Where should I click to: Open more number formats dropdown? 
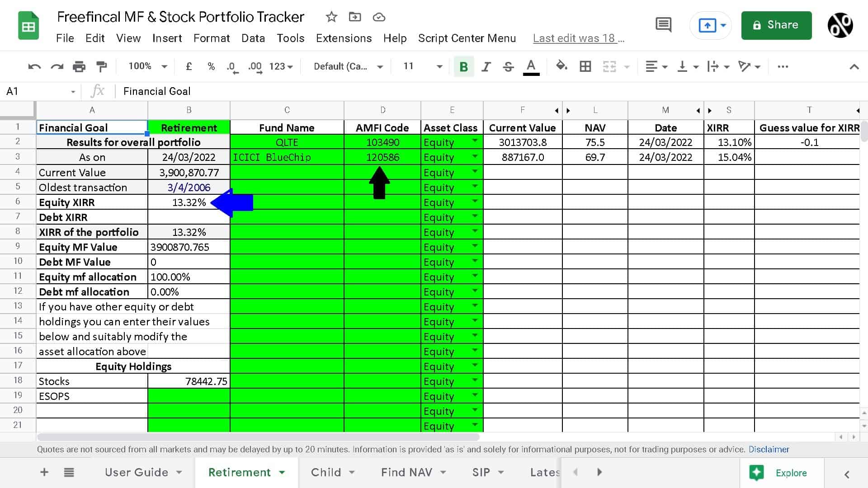281,66
